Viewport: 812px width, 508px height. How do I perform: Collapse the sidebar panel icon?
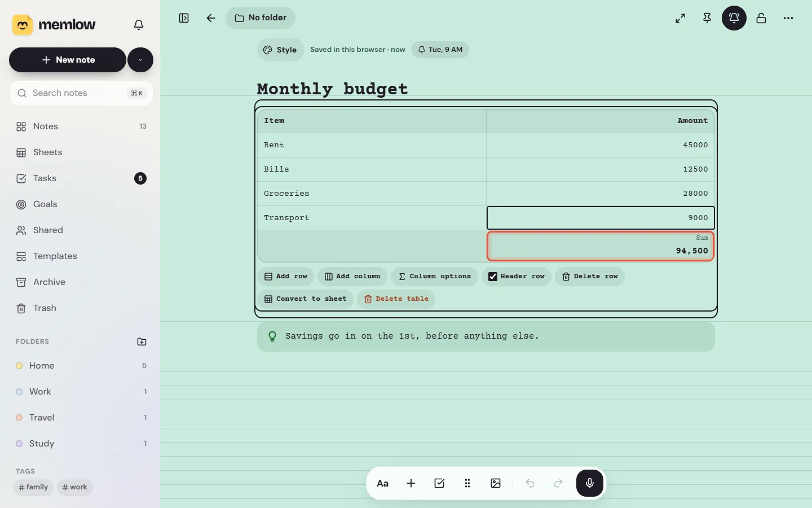pos(184,18)
